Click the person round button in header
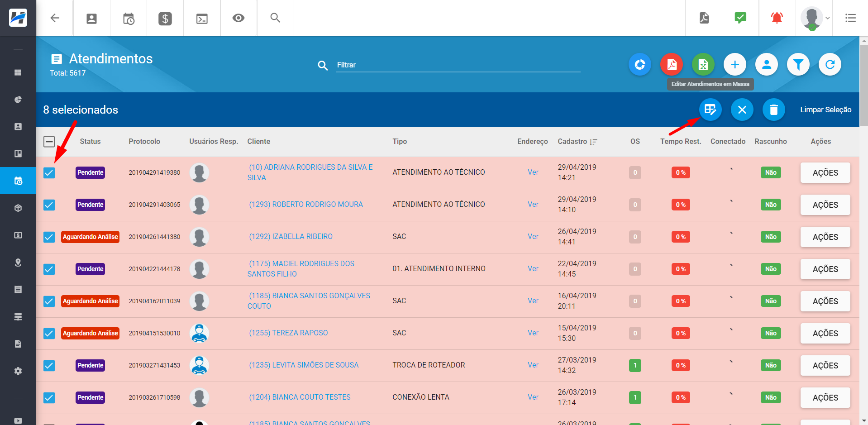 (x=767, y=65)
